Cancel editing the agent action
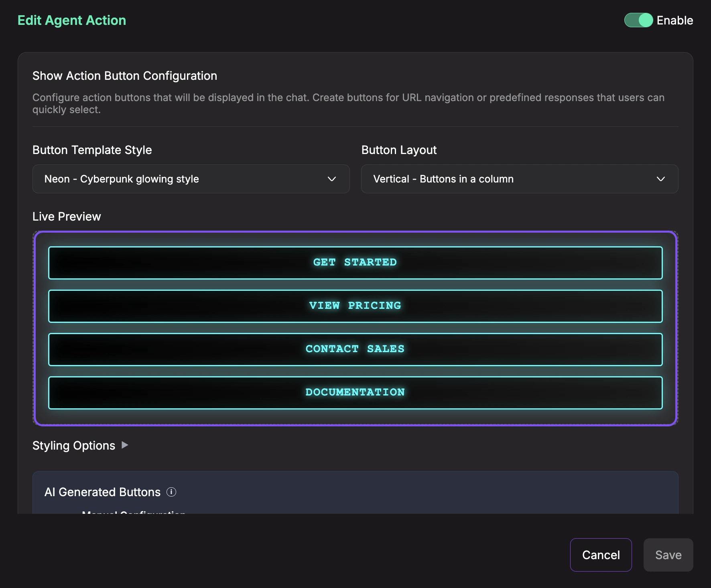The image size is (711, 588). pos(601,555)
